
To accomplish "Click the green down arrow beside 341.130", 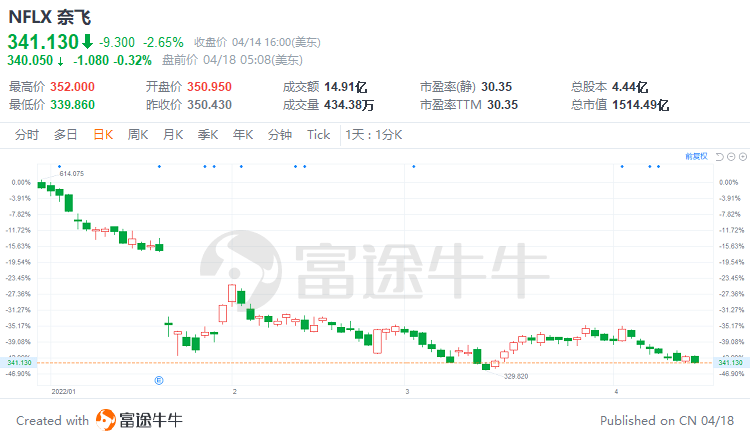I will pos(87,42).
